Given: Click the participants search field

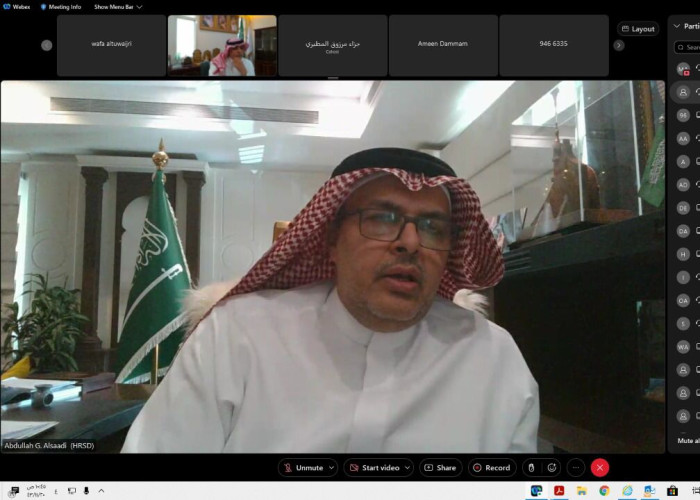Looking at the screenshot, I should (690, 47).
